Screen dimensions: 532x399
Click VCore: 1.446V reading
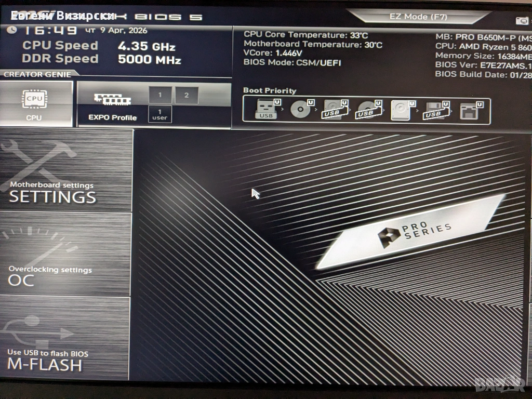(x=273, y=53)
